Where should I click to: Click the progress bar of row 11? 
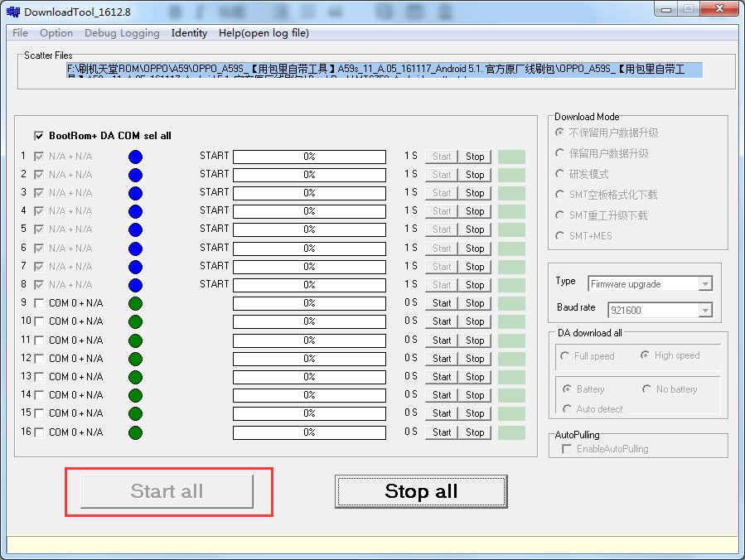tap(309, 340)
